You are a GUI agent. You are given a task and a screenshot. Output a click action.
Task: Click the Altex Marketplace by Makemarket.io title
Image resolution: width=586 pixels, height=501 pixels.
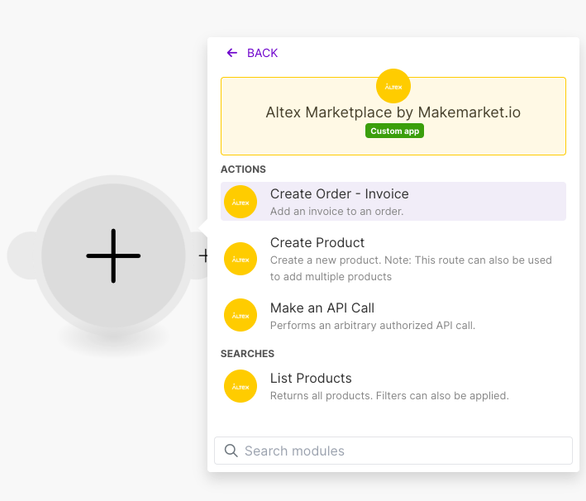pyautogui.click(x=393, y=112)
